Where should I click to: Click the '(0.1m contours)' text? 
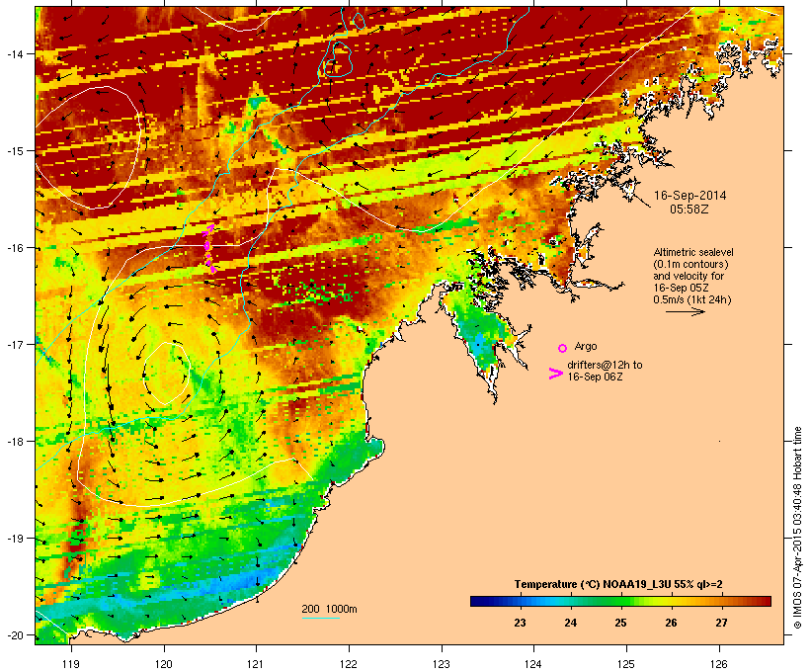(x=691, y=265)
